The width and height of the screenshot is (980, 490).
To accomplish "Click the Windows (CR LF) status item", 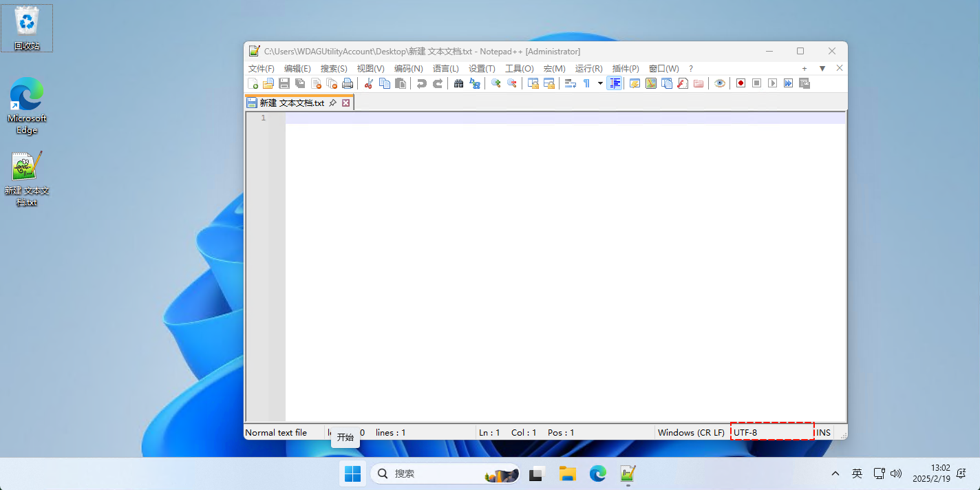I will coord(690,432).
